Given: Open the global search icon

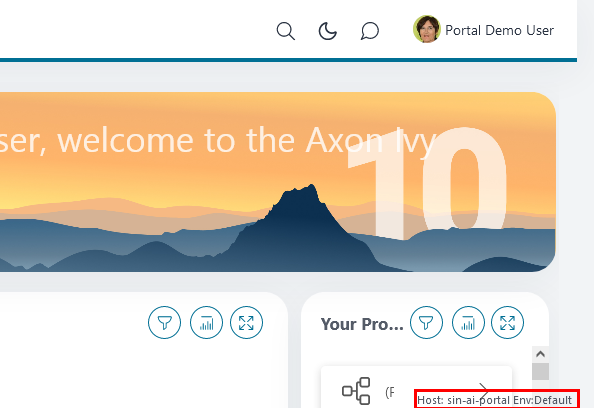Looking at the screenshot, I should (x=286, y=31).
